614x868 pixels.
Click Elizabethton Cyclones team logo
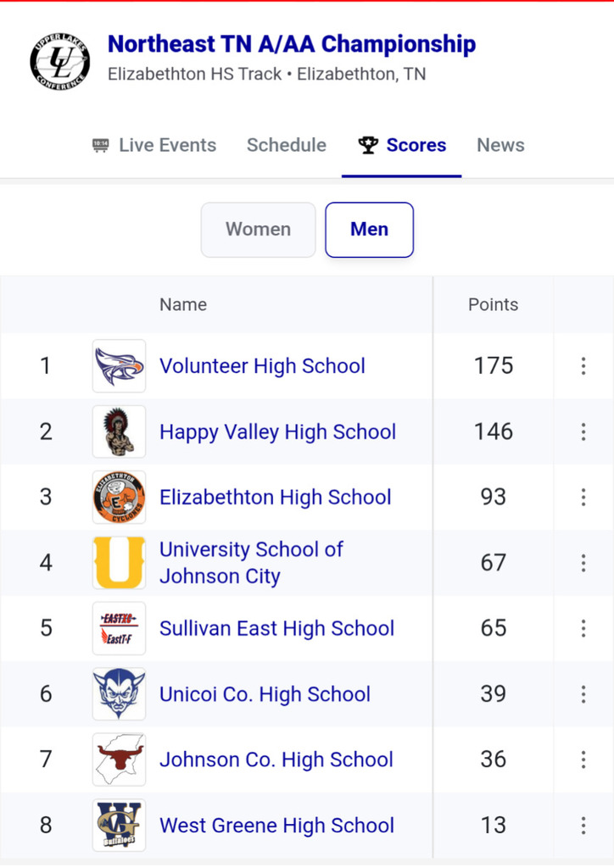click(x=119, y=498)
